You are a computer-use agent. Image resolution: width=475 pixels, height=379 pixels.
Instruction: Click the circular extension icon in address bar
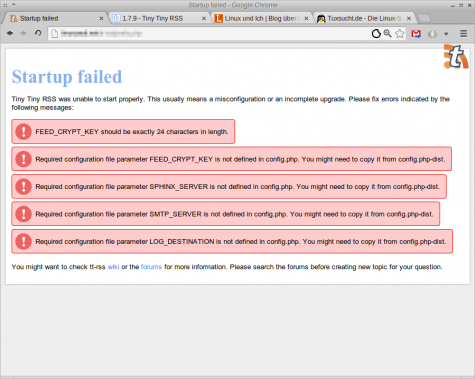point(376,34)
